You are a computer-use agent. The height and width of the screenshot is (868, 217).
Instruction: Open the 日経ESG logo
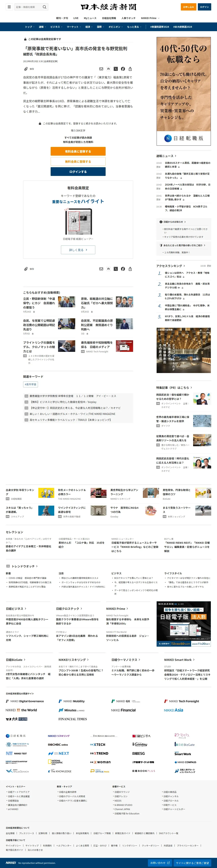point(139,753)
